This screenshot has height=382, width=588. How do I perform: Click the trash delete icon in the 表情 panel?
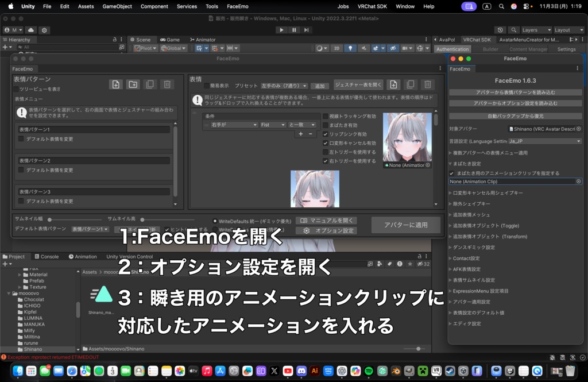click(427, 84)
